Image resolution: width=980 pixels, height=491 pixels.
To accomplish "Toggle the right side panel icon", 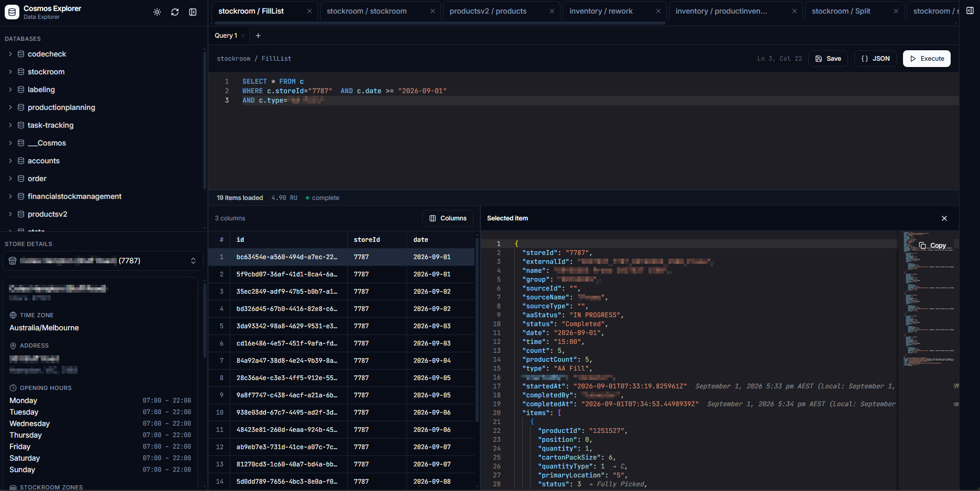I will pyautogui.click(x=970, y=10).
